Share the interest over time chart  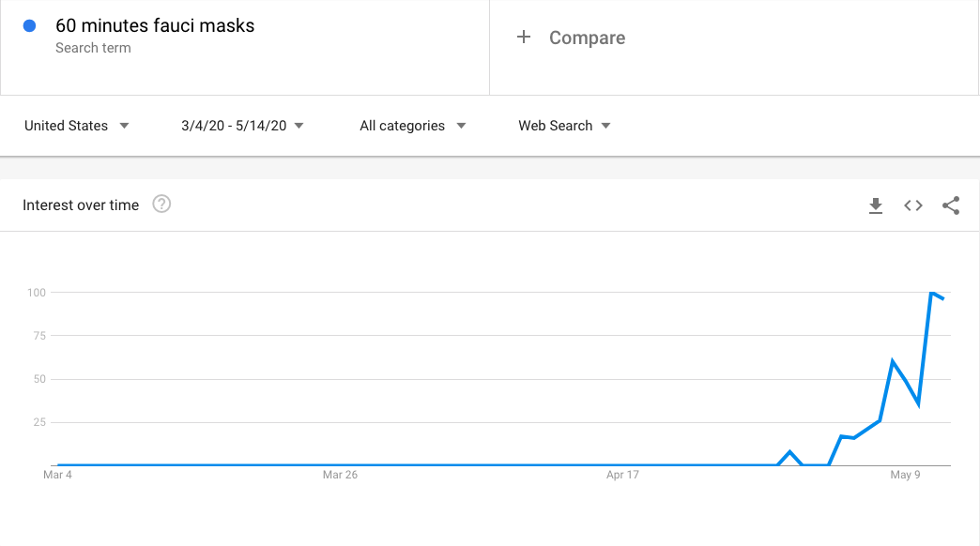coord(951,205)
